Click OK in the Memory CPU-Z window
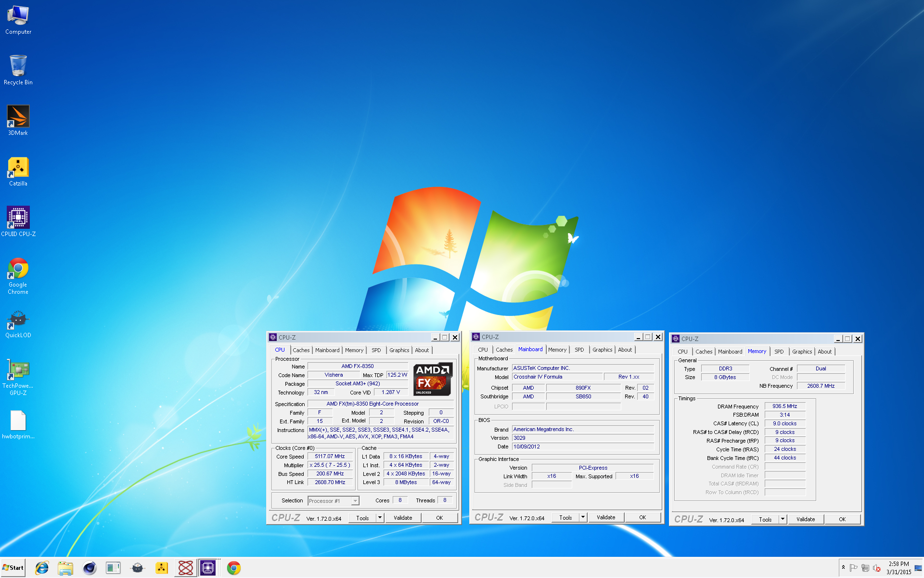 (842, 519)
